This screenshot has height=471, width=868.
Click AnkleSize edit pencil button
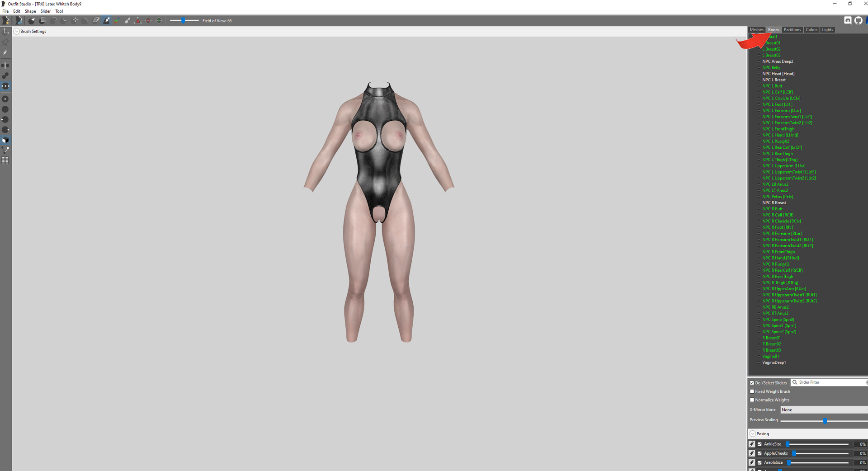point(752,444)
